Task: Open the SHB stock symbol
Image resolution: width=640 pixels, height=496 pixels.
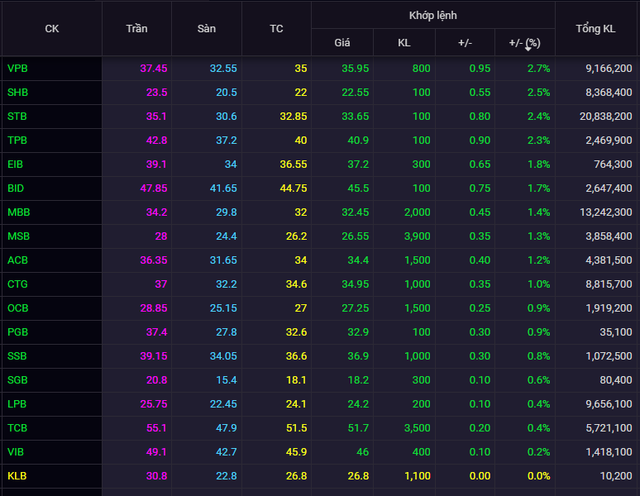Action: 18,92
